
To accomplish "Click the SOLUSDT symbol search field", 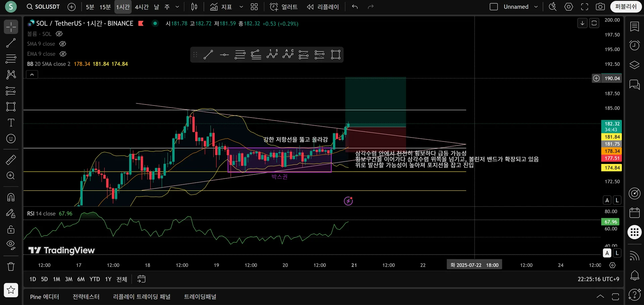I will point(43,7).
